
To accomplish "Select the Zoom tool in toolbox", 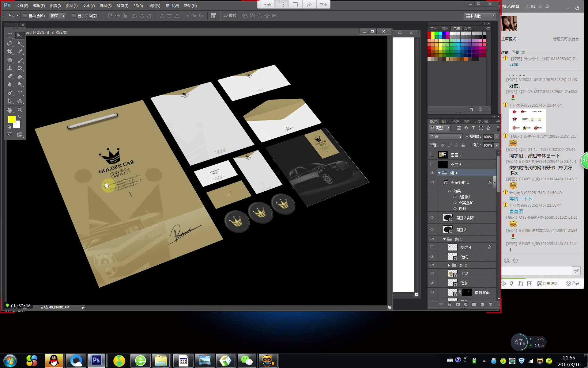I will tap(20, 110).
